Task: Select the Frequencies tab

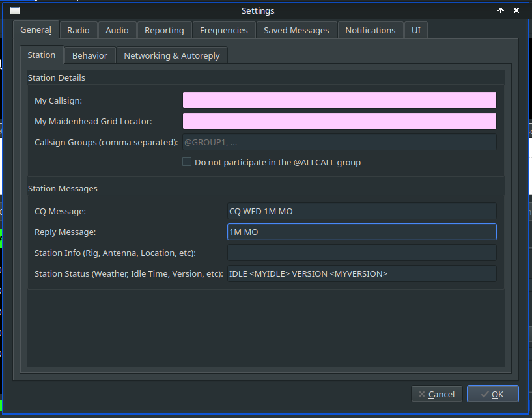Action: coord(223,31)
